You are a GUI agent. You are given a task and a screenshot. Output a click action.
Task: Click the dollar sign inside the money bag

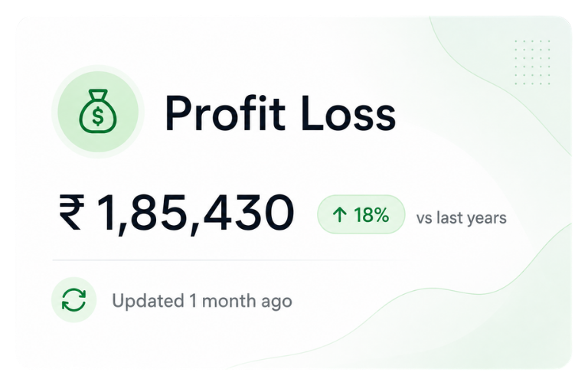coord(98,116)
